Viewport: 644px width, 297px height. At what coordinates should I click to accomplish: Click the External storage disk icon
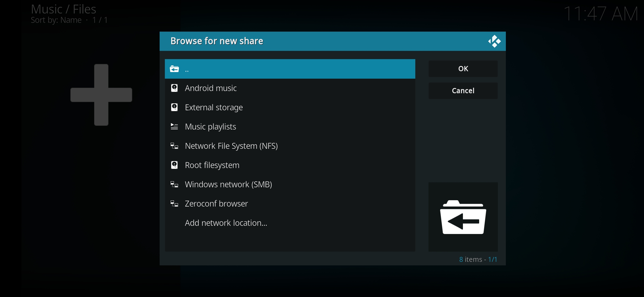174,108
